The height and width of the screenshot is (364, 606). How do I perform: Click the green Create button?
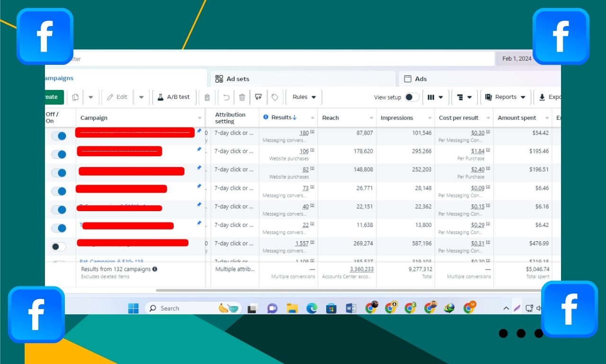[53, 97]
